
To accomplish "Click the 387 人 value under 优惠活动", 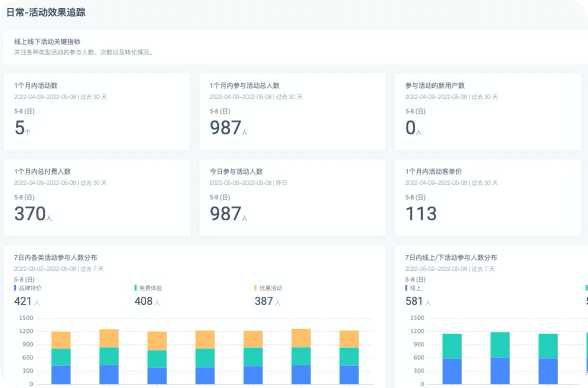I will (267, 301).
